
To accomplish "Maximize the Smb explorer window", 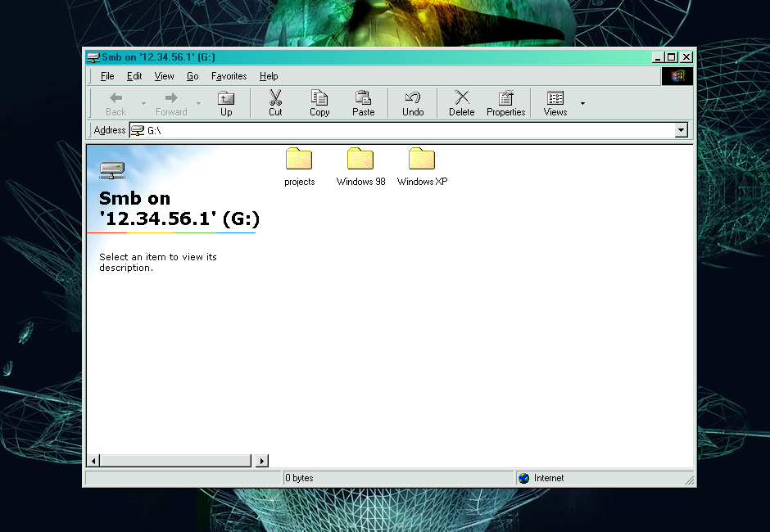I will pyautogui.click(x=671, y=57).
